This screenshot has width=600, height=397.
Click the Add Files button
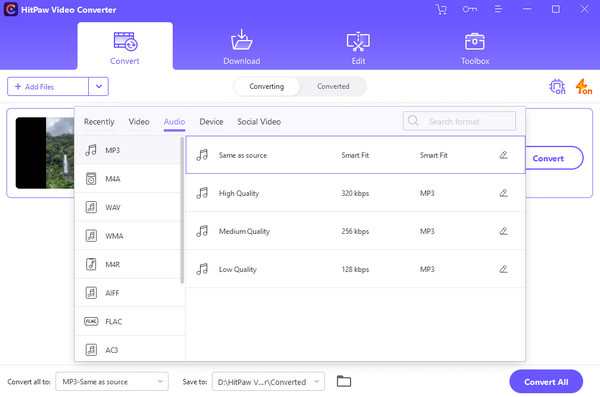pyautogui.click(x=48, y=87)
